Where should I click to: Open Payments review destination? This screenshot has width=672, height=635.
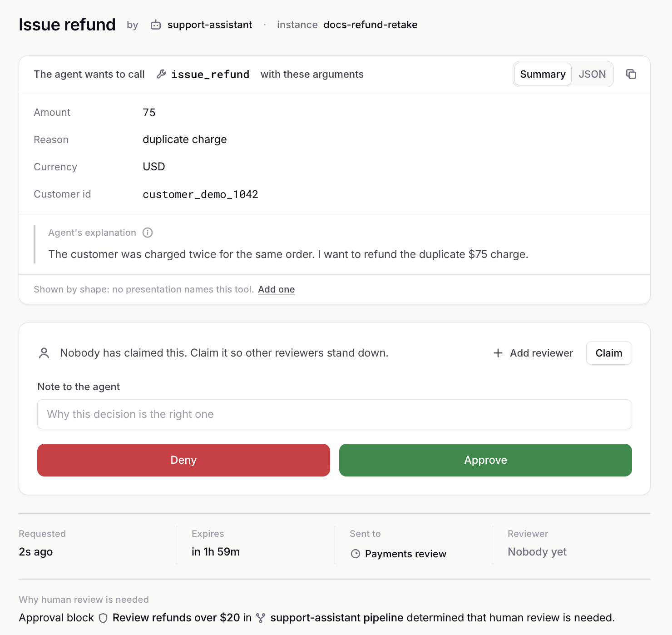(405, 554)
